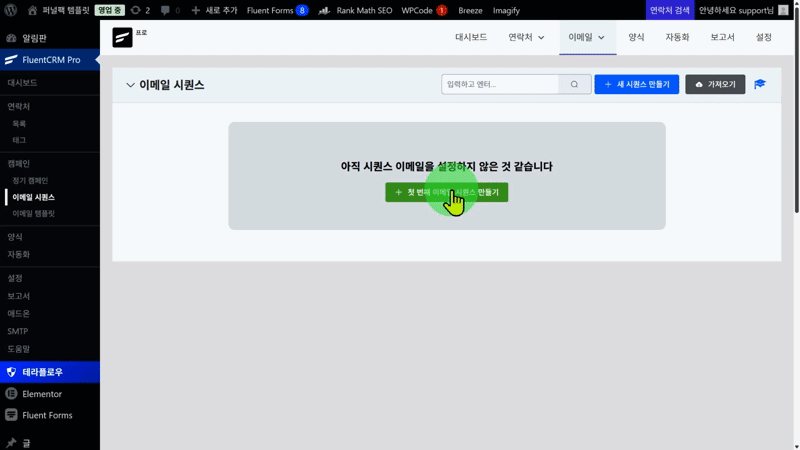Click the search magnifier button
Image resolution: width=800 pixels, height=450 pixels.
(574, 85)
